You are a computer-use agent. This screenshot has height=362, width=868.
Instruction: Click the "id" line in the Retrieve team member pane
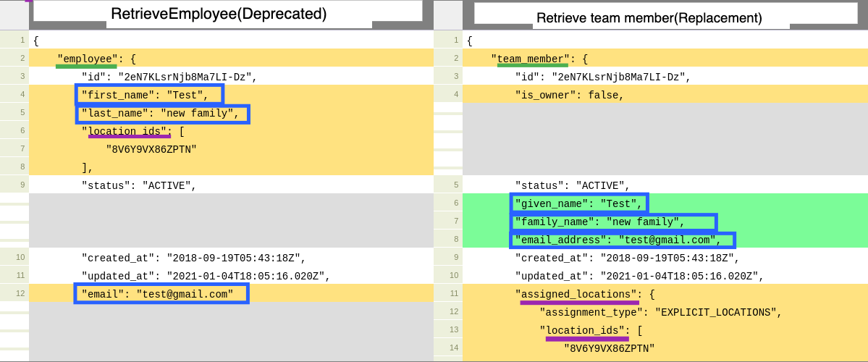click(x=603, y=77)
